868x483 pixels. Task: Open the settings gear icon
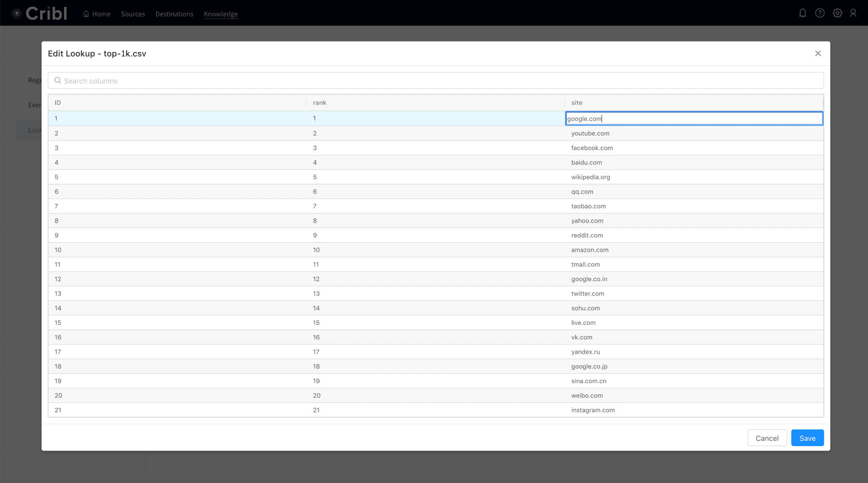(837, 13)
